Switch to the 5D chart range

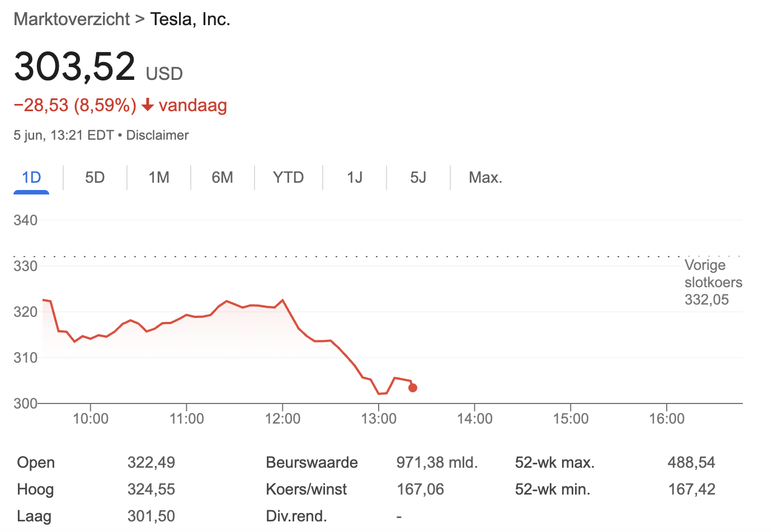(95, 178)
